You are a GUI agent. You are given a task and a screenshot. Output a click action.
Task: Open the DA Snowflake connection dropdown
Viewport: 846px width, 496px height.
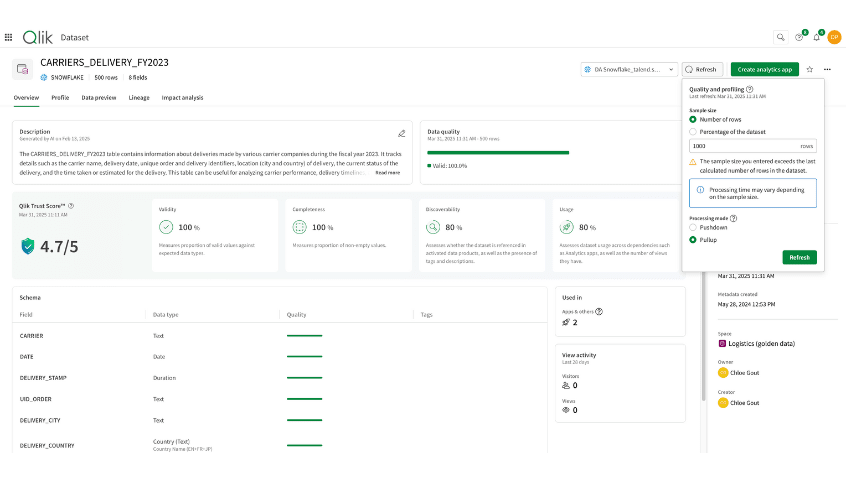tap(629, 69)
